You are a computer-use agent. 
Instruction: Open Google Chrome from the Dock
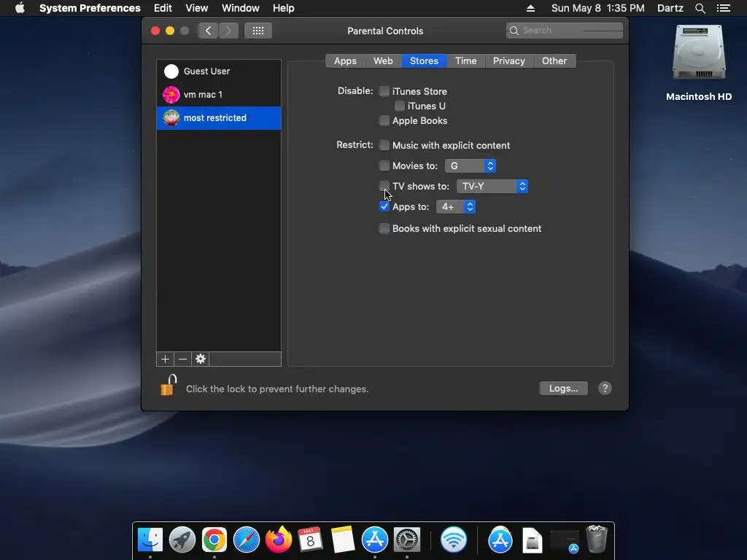click(x=214, y=540)
